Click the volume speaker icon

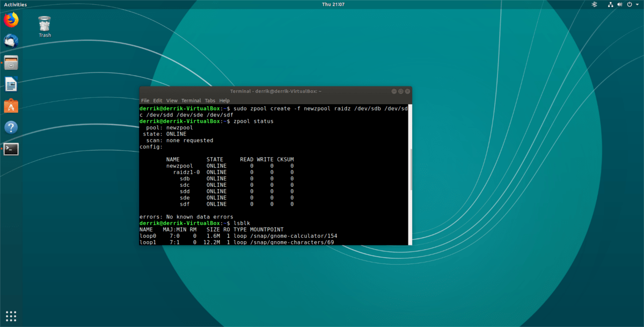pos(620,4)
